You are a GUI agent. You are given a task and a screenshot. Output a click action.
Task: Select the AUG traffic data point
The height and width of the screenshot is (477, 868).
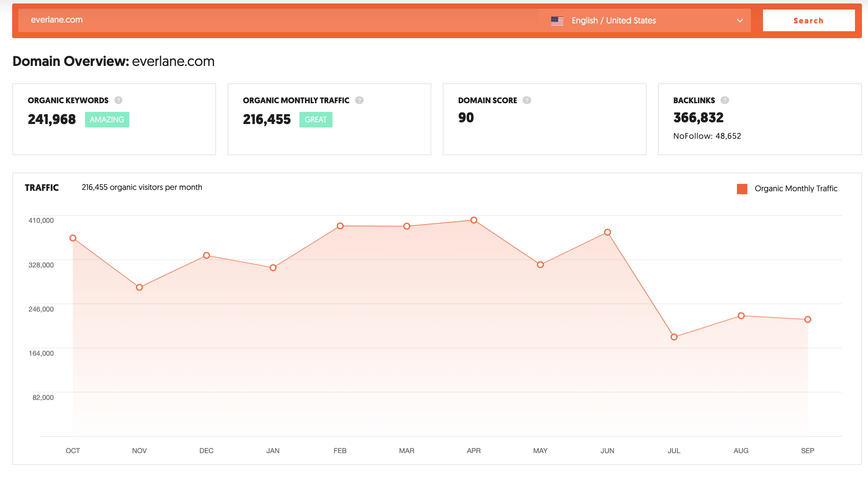pyautogui.click(x=741, y=316)
